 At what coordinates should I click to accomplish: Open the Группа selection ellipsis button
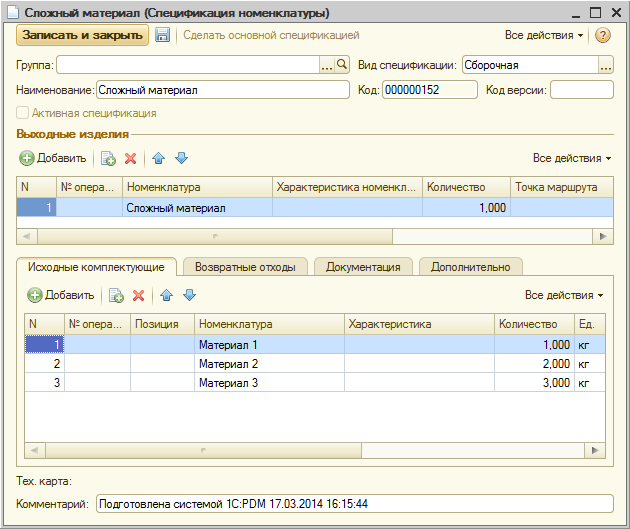[327, 65]
